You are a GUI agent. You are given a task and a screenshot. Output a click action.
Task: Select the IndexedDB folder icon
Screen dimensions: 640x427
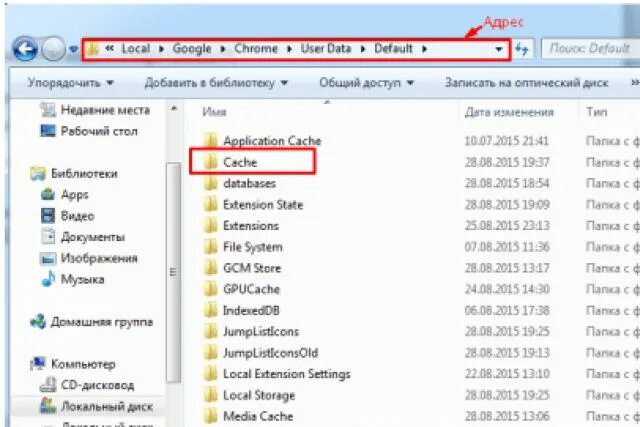click(x=211, y=311)
